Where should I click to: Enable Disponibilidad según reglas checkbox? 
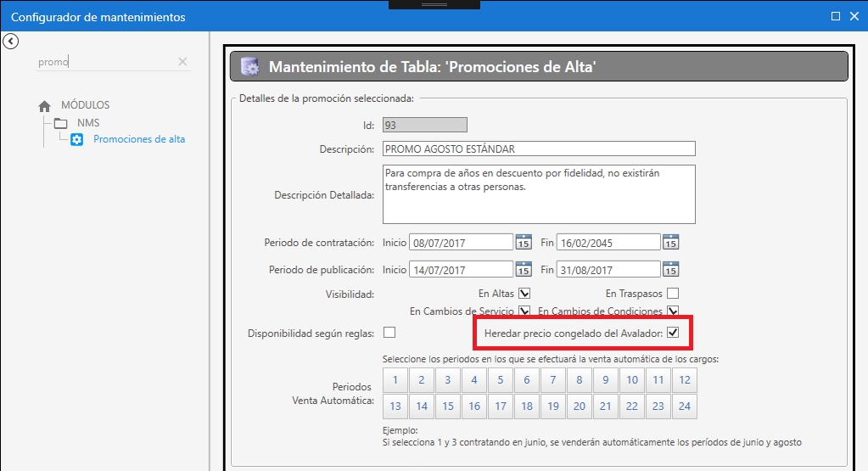[389, 332]
